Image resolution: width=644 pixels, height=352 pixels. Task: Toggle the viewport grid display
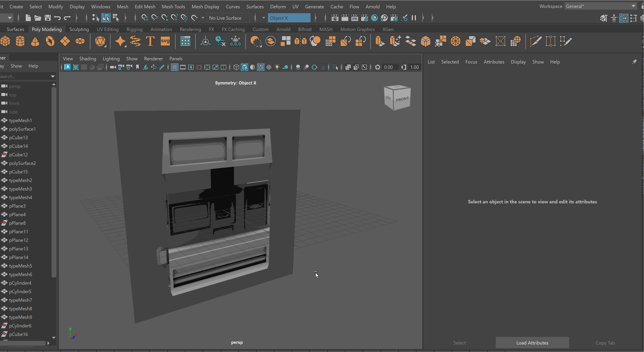(175, 67)
